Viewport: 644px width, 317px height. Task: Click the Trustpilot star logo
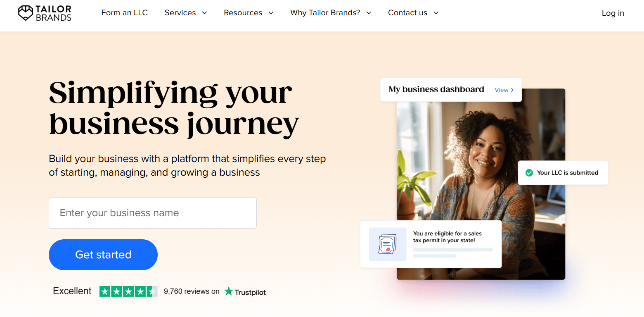(x=229, y=291)
